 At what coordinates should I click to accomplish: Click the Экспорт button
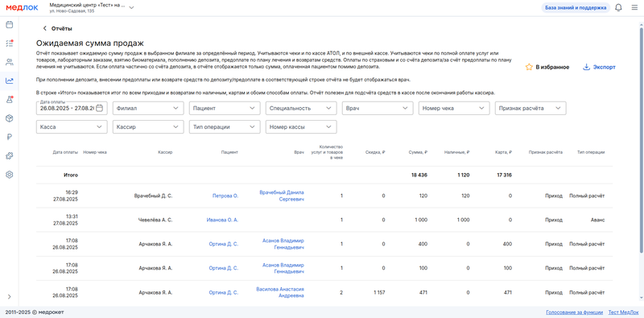[599, 68]
